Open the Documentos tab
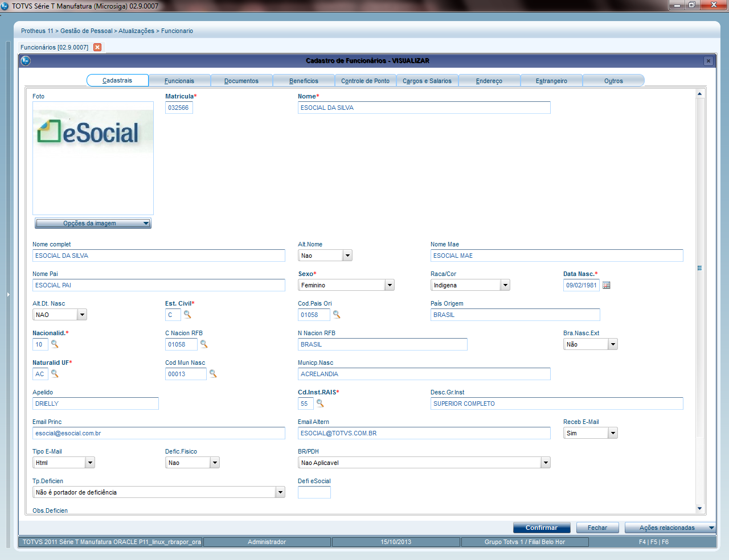 [241, 81]
